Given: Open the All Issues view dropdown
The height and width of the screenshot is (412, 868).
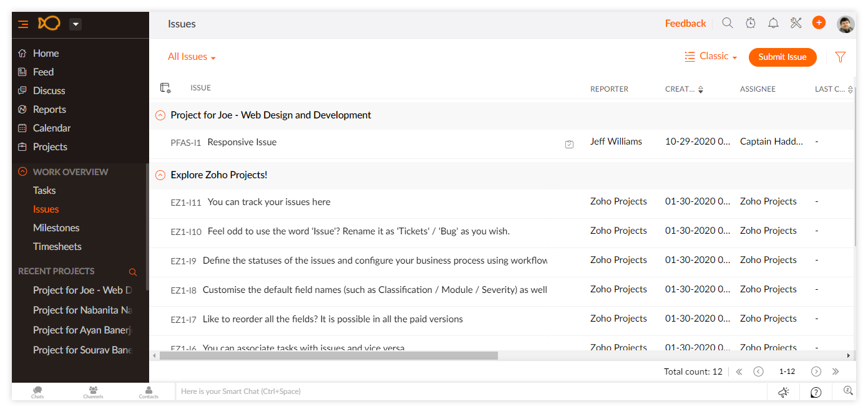Looking at the screenshot, I should point(192,57).
